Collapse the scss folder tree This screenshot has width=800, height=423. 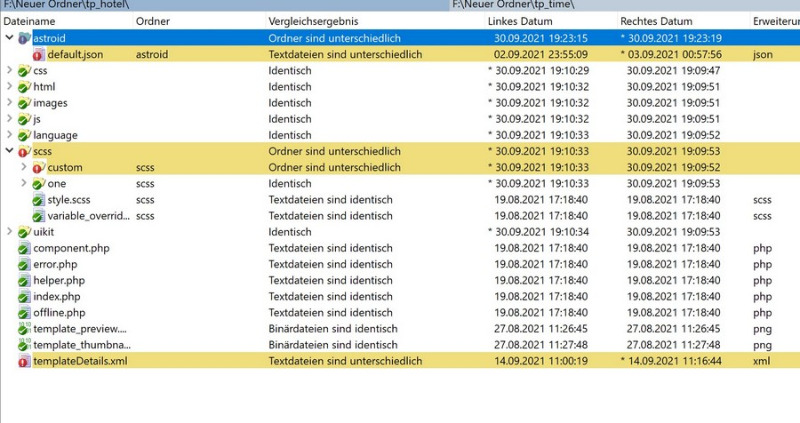point(9,151)
